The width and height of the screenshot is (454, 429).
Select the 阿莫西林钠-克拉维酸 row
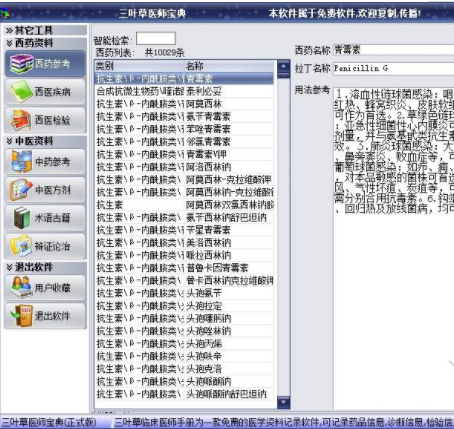(184, 192)
